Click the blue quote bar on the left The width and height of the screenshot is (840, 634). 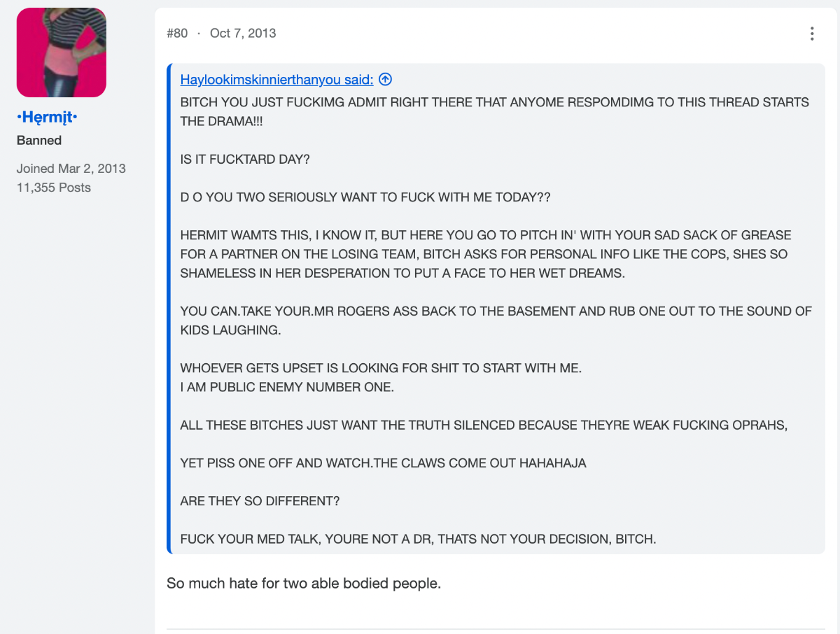point(169,309)
